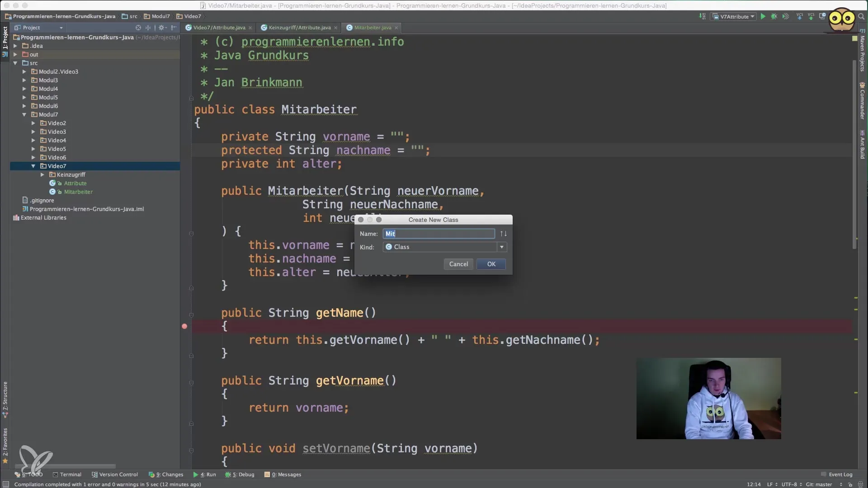The height and width of the screenshot is (488, 868).
Task: Run the V7Attribute configuration
Action: (x=763, y=16)
